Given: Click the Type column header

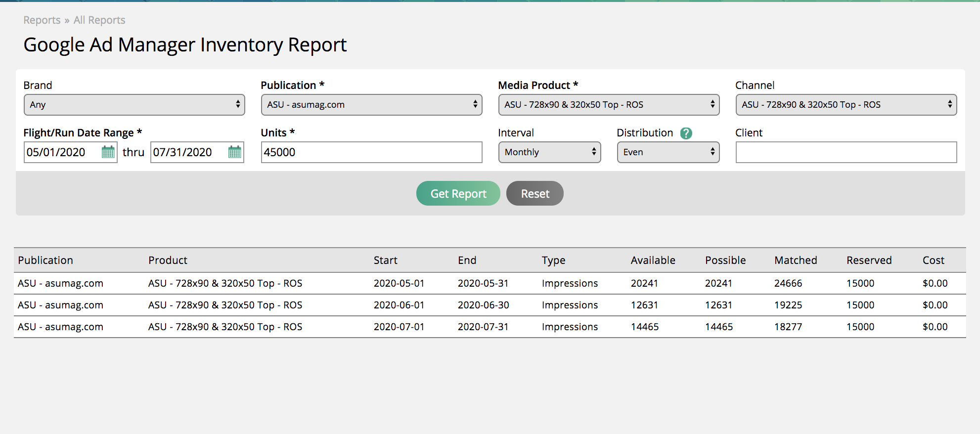Looking at the screenshot, I should (x=553, y=260).
